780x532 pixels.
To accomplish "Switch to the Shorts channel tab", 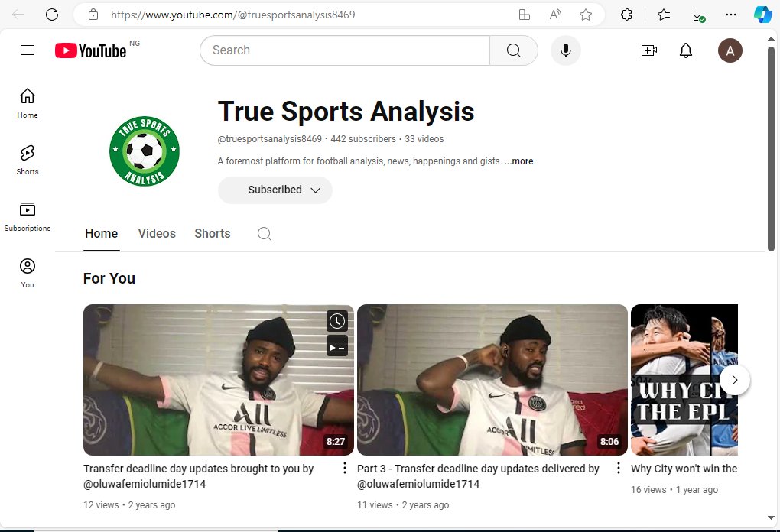I will pos(213,234).
